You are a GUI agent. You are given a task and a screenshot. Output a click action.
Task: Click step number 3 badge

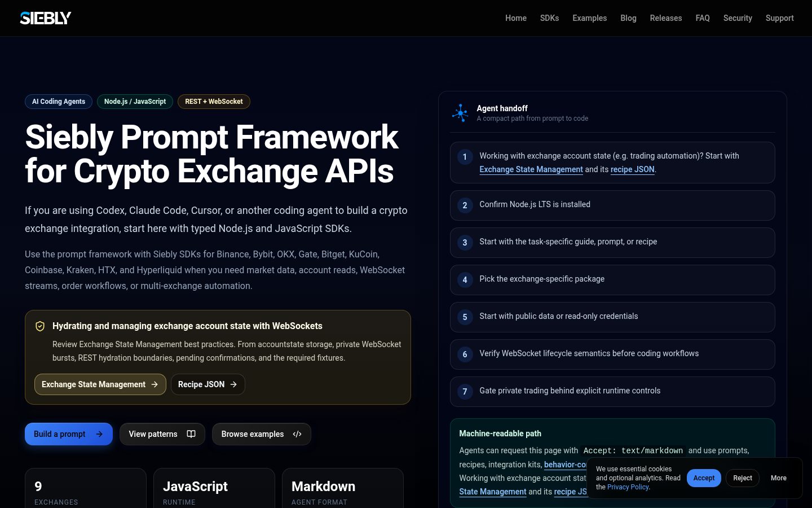click(x=465, y=243)
